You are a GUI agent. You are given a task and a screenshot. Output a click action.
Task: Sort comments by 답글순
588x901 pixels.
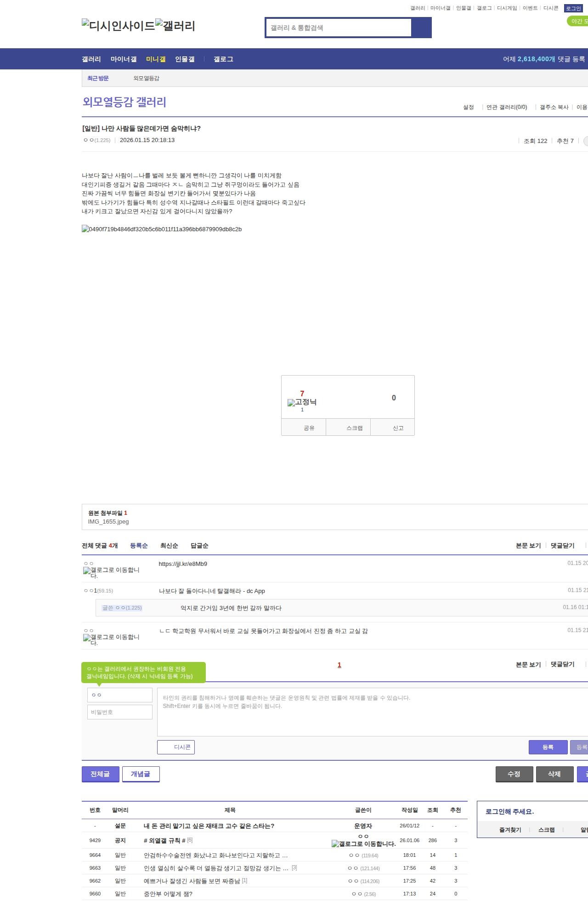pyautogui.click(x=199, y=546)
